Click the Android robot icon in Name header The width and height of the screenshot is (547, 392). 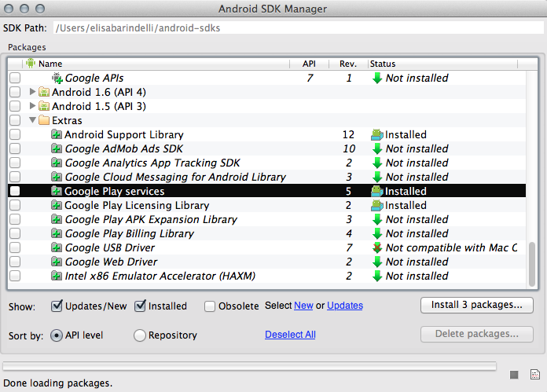31,63
